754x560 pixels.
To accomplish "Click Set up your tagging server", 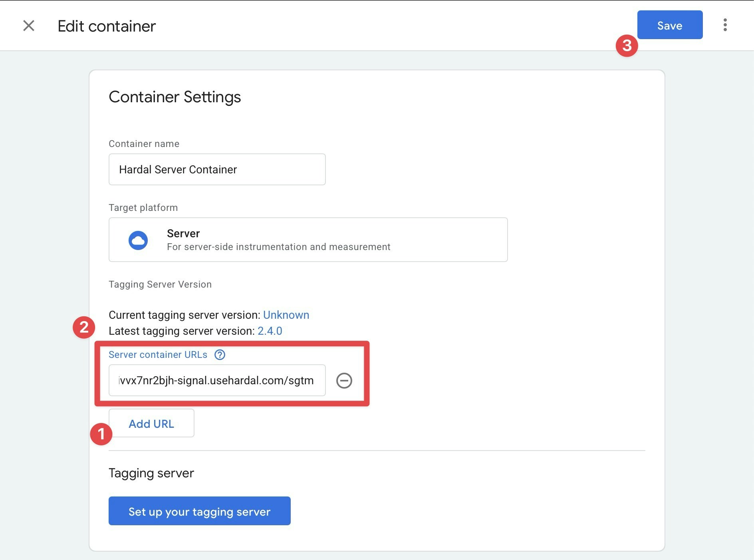I will point(199,511).
